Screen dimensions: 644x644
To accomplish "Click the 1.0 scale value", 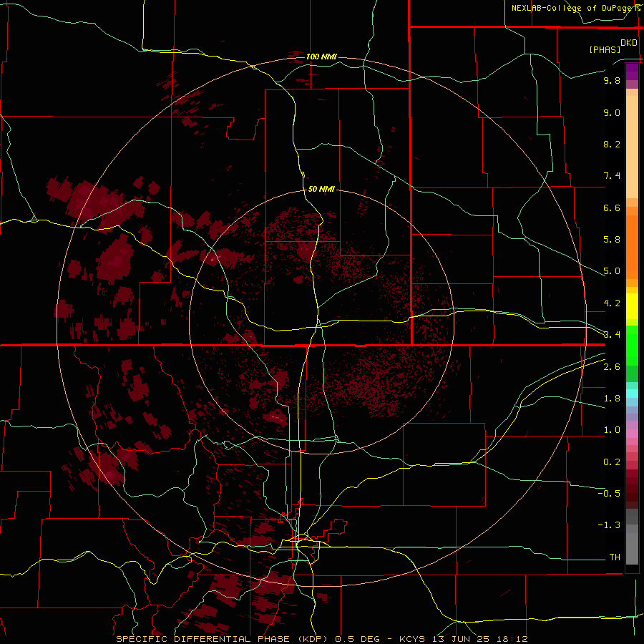I will point(612,430).
